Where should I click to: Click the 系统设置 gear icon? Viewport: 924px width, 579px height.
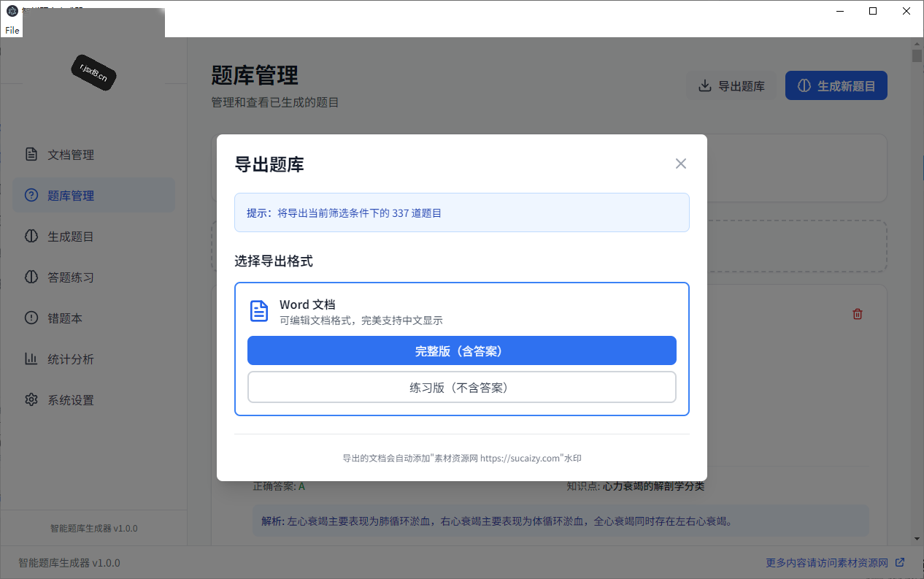[31, 400]
